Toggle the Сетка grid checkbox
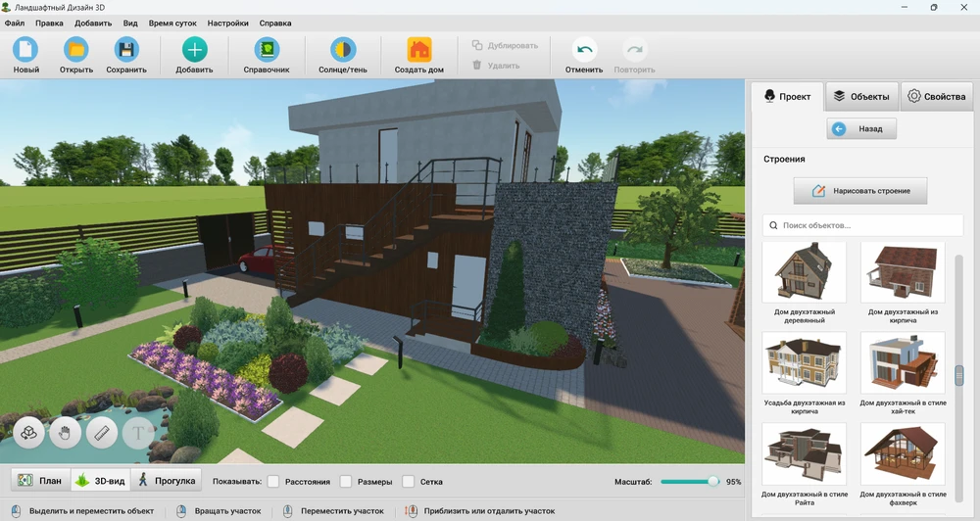This screenshot has width=980, height=521. (x=409, y=482)
